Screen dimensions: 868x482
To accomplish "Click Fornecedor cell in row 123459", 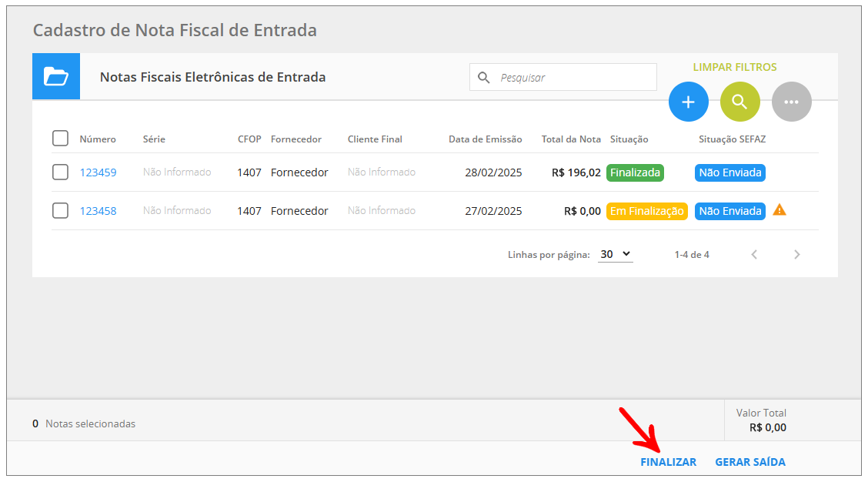I will tap(299, 172).
